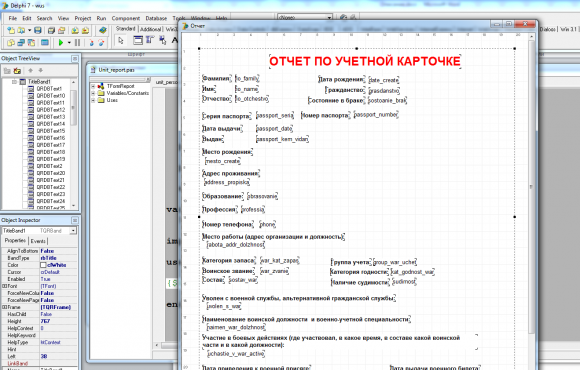Click the clWhite Color property value
The width and height of the screenshot is (580, 370).
(x=58, y=265)
